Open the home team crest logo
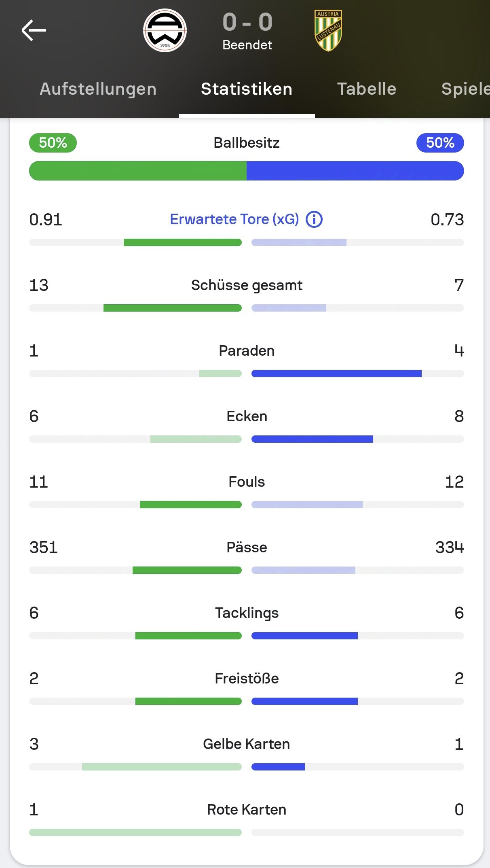 pos(165,30)
